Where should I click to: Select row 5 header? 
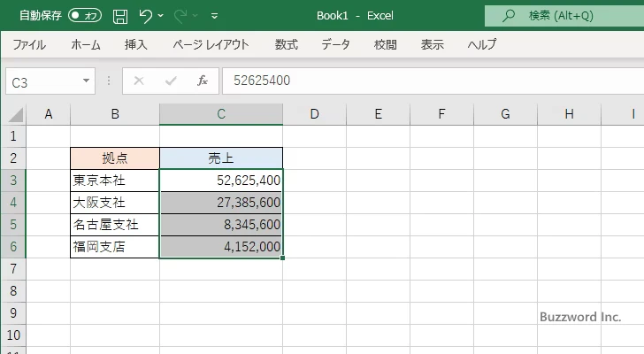click(13, 225)
